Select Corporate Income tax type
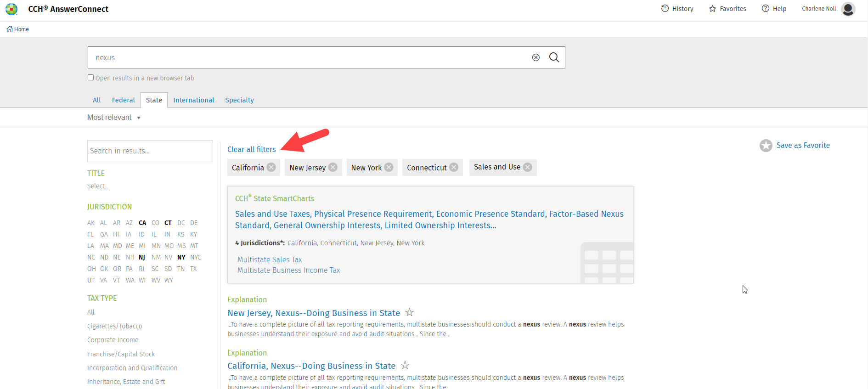 (x=113, y=340)
